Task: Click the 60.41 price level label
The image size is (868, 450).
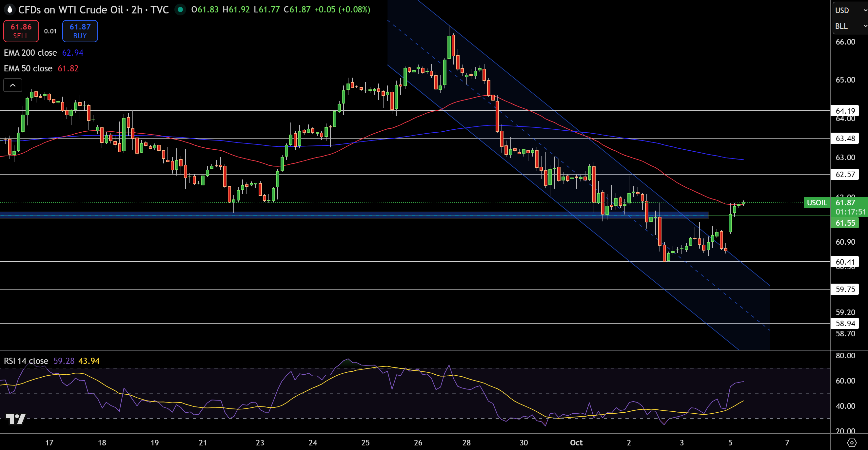Action: [x=845, y=262]
